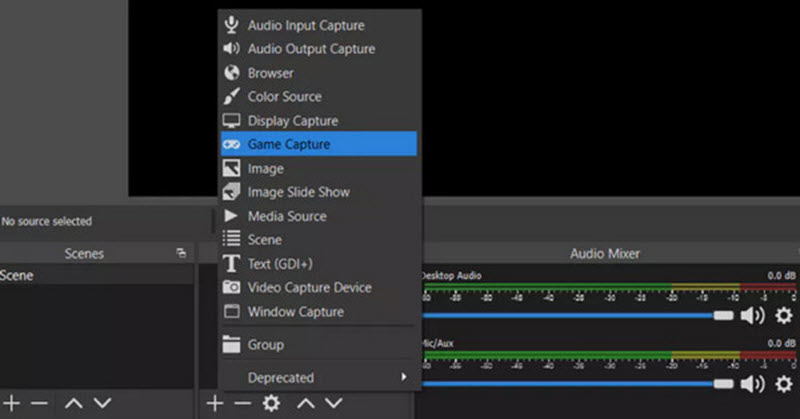Open Mic/Aux settings gear

pos(784,384)
